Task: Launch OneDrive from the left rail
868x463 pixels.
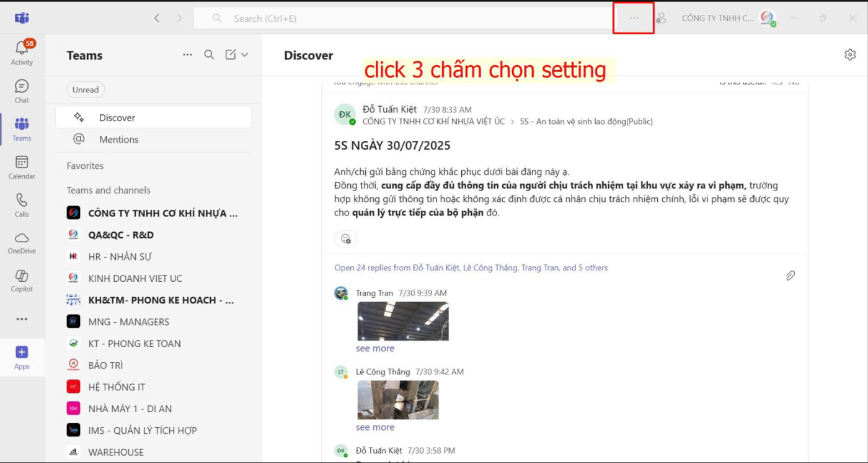Action: (x=22, y=242)
